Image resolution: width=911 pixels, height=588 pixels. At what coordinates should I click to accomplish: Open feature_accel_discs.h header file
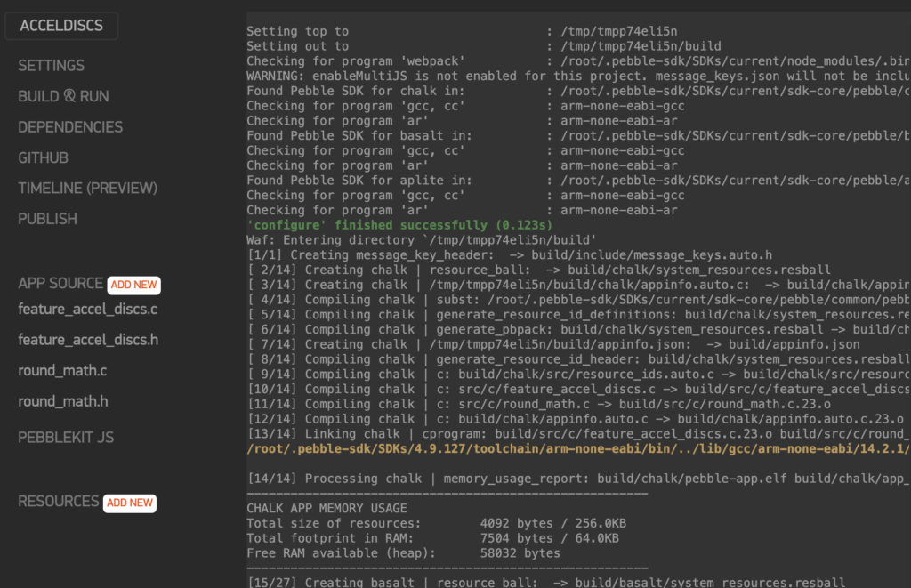click(x=88, y=340)
